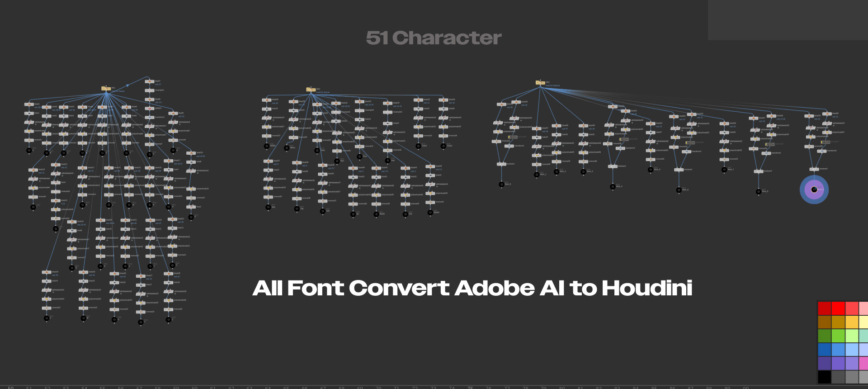Select the boolean2 node
Screen dimensions: 868x389
(613, 166)
